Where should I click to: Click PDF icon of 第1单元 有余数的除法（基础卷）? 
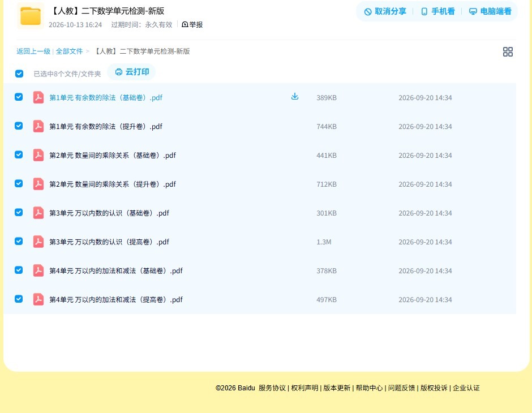tap(38, 97)
